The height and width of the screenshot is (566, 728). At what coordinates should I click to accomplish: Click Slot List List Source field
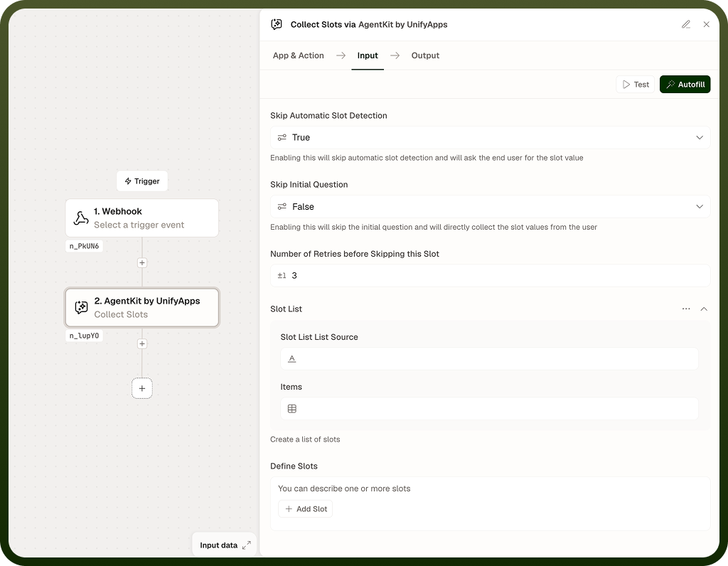[489, 358]
